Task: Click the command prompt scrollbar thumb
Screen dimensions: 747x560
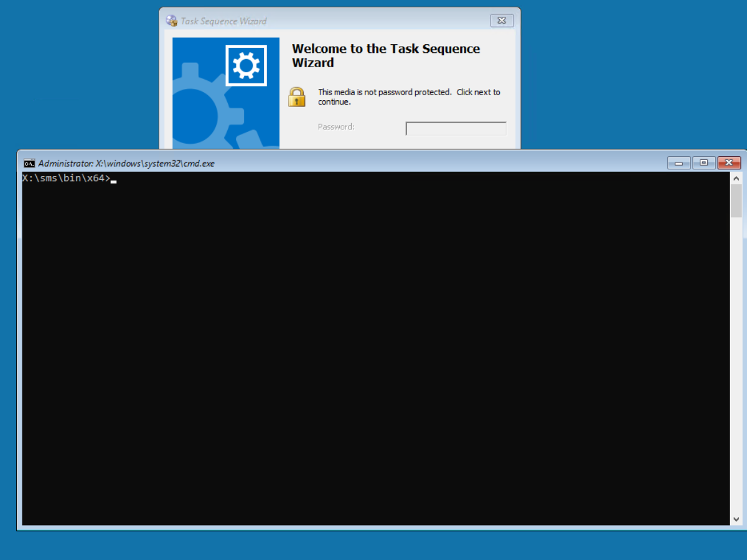Action: [736, 200]
